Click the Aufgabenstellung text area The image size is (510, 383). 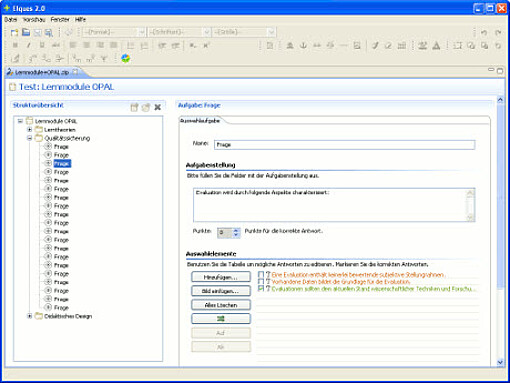tap(334, 205)
